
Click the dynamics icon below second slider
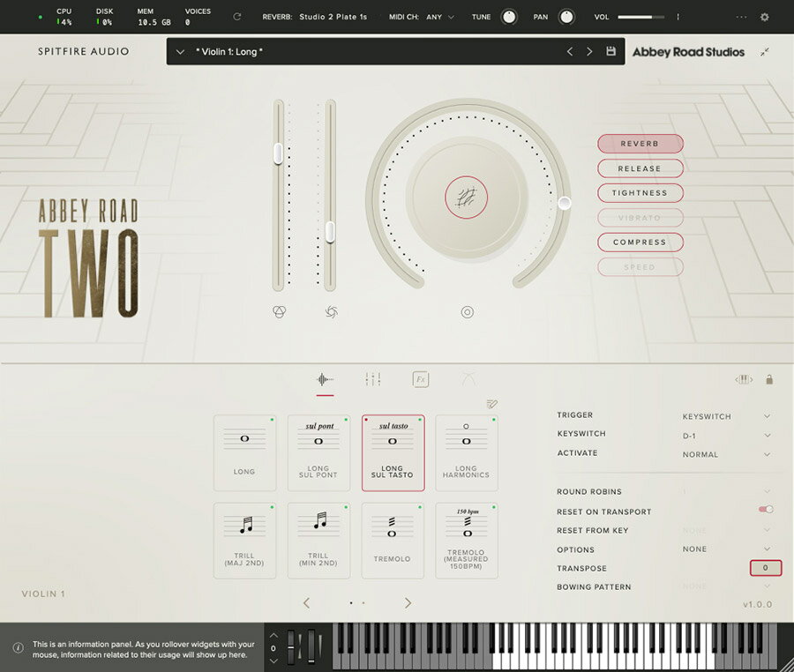tap(331, 311)
